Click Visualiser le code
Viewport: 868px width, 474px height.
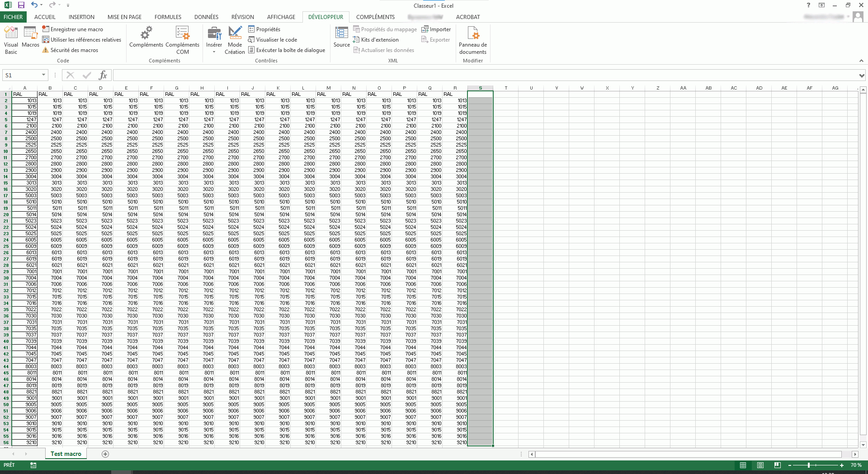(x=273, y=40)
